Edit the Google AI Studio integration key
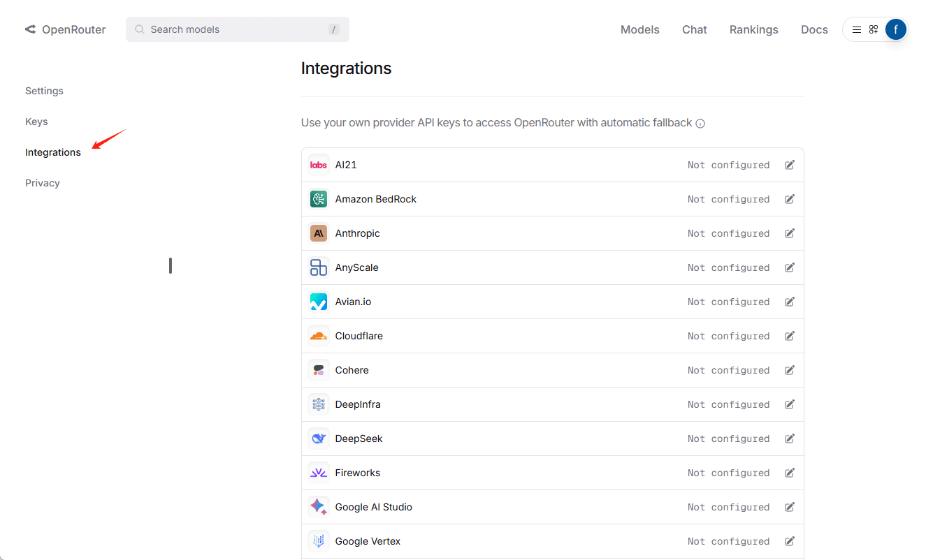The image size is (926, 560). click(x=790, y=507)
